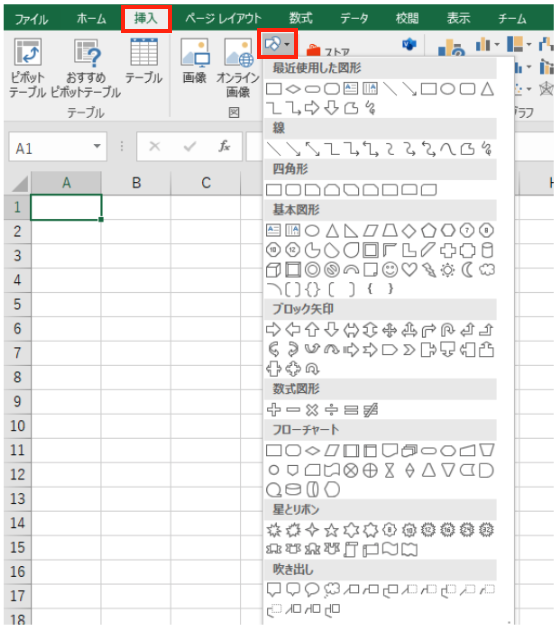Image resolution: width=559 pixels, height=630 pixels.
Task: Pick the diamond shape in 基本図形
Action: click(x=409, y=231)
